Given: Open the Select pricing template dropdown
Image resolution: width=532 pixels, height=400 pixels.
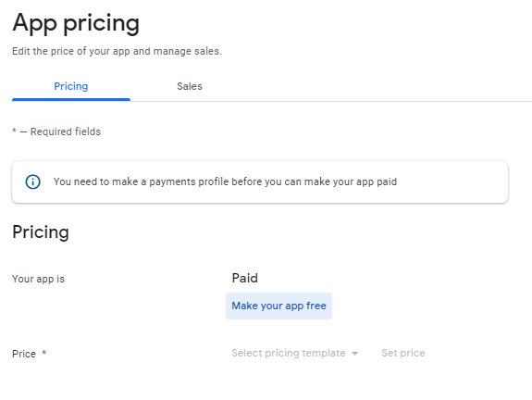Looking at the screenshot, I should coord(294,353).
